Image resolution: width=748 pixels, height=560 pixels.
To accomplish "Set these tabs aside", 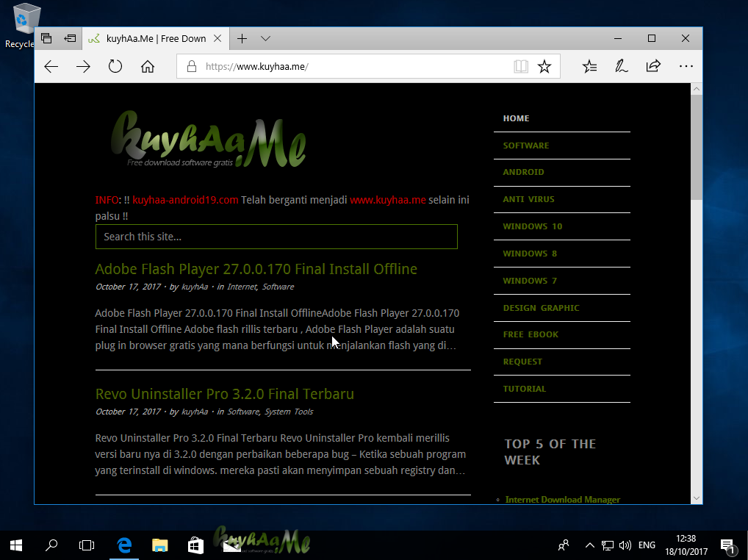I will click(70, 38).
